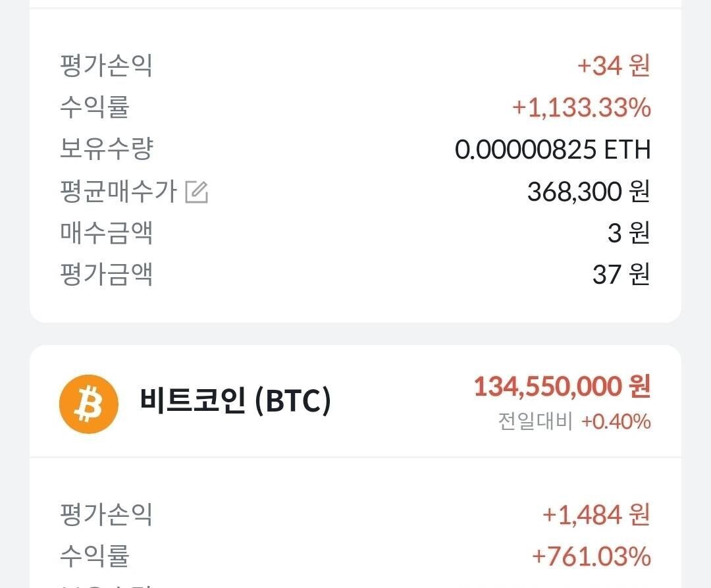Click the 매수금액 label

coord(105,234)
